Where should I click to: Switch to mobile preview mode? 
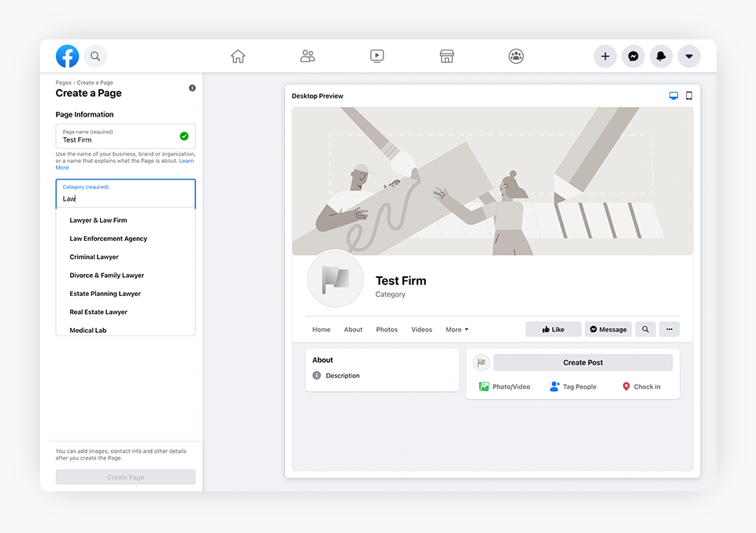[x=689, y=96]
